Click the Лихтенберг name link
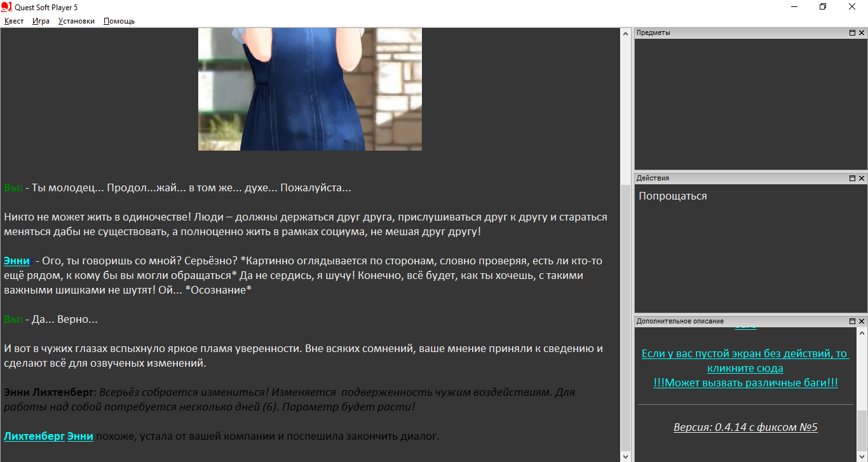 [x=34, y=437]
